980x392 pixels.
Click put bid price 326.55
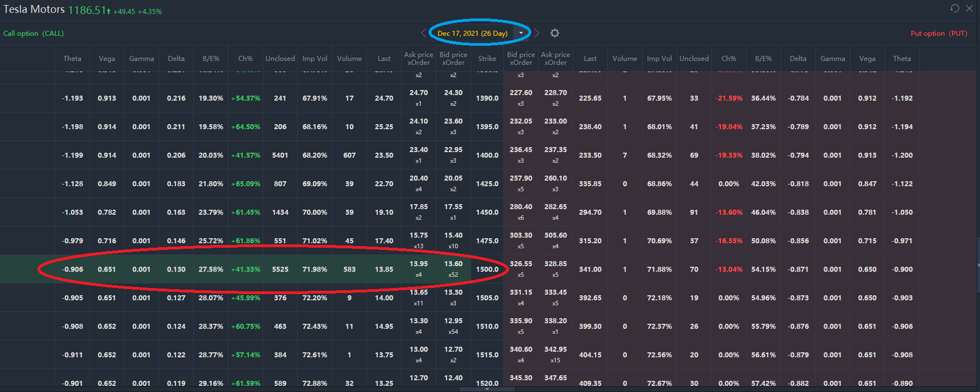tap(521, 264)
